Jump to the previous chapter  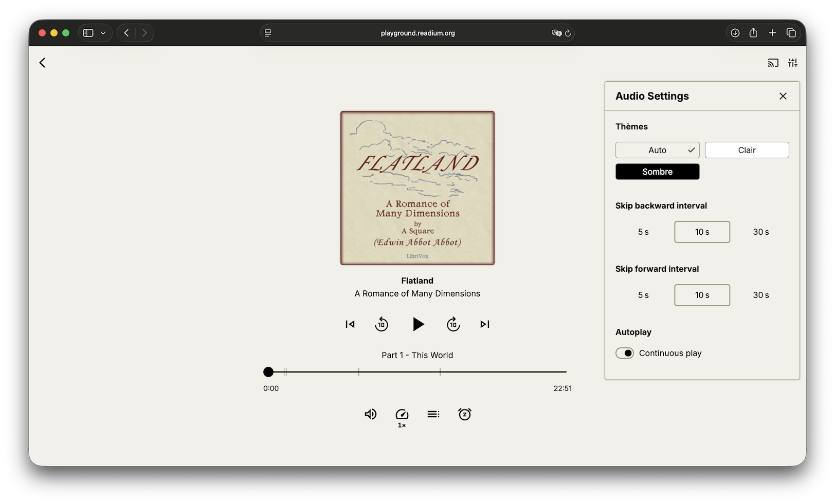pos(350,324)
